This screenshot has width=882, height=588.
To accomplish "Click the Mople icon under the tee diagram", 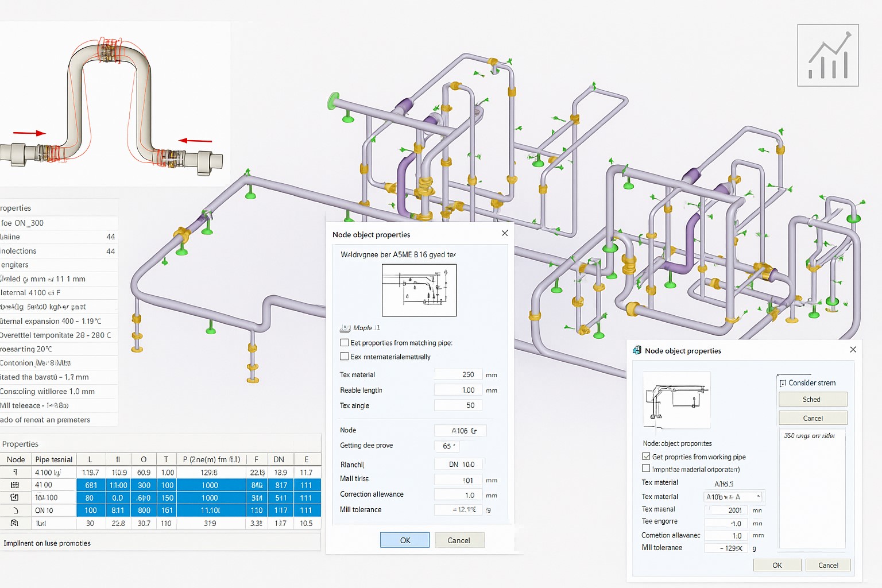I will point(345,328).
